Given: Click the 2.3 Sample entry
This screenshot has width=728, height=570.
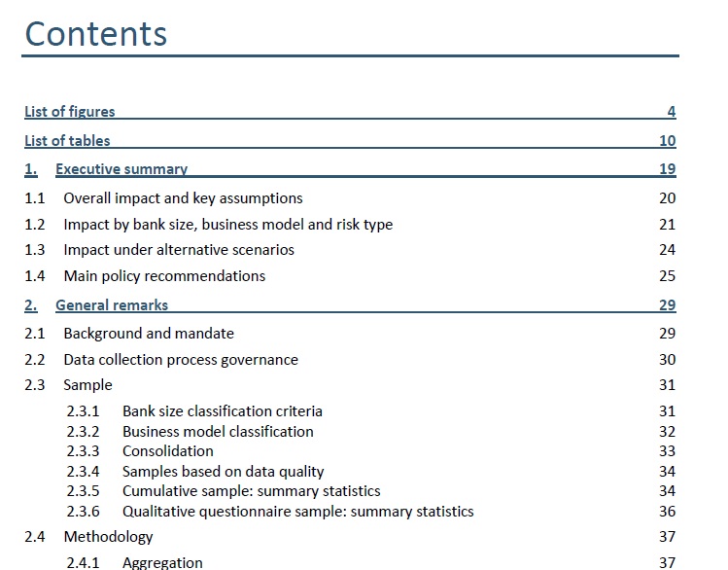Looking at the screenshot, I should click(x=87, y=385).
